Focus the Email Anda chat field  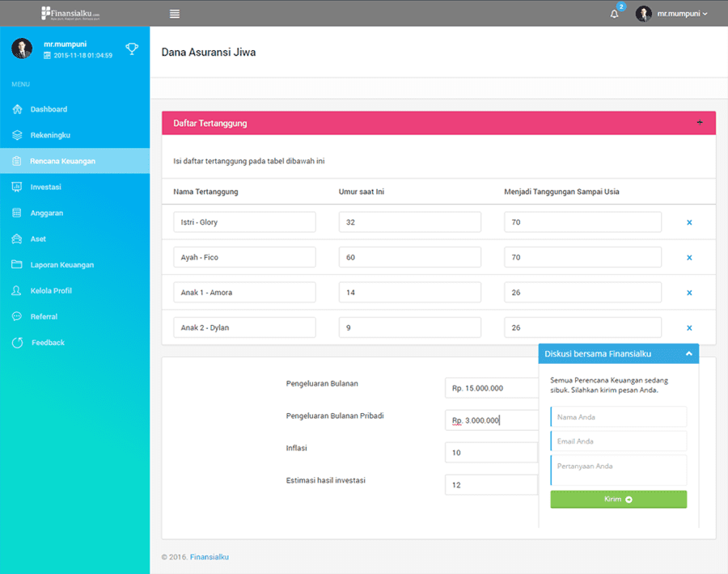619,441
